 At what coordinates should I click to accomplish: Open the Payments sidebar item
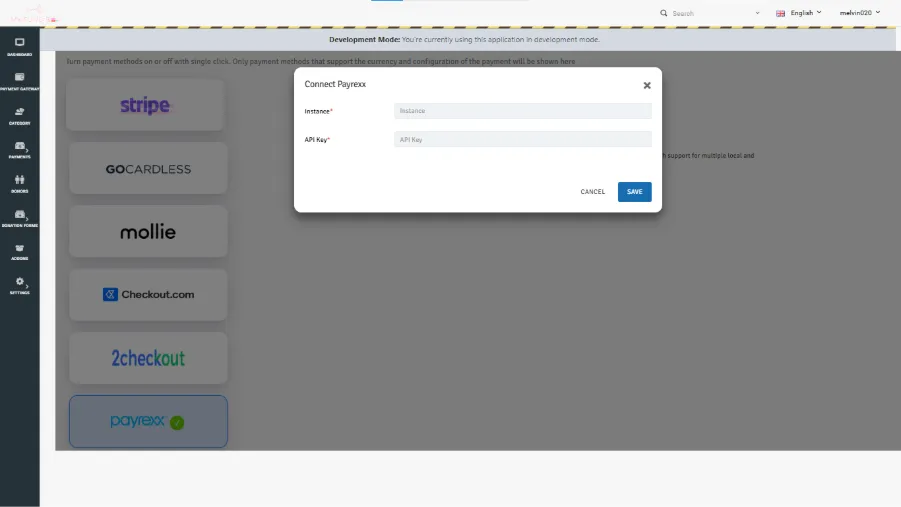pos(20,150)
